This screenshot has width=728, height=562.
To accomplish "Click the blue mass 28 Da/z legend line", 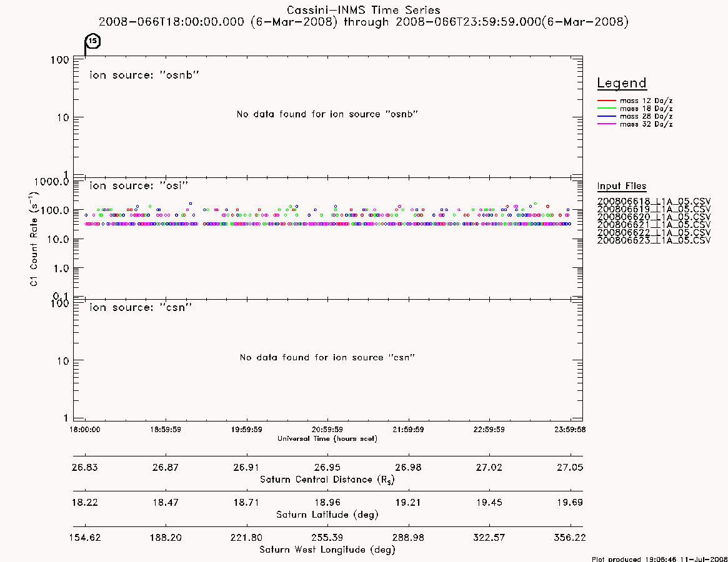I will tap(606, 116).
